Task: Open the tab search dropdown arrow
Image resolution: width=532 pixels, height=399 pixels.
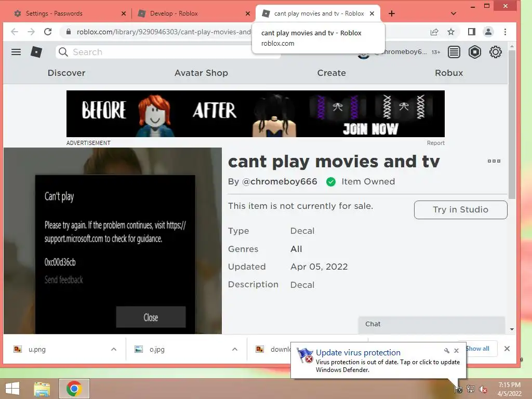Action: (x=454, y=14)
